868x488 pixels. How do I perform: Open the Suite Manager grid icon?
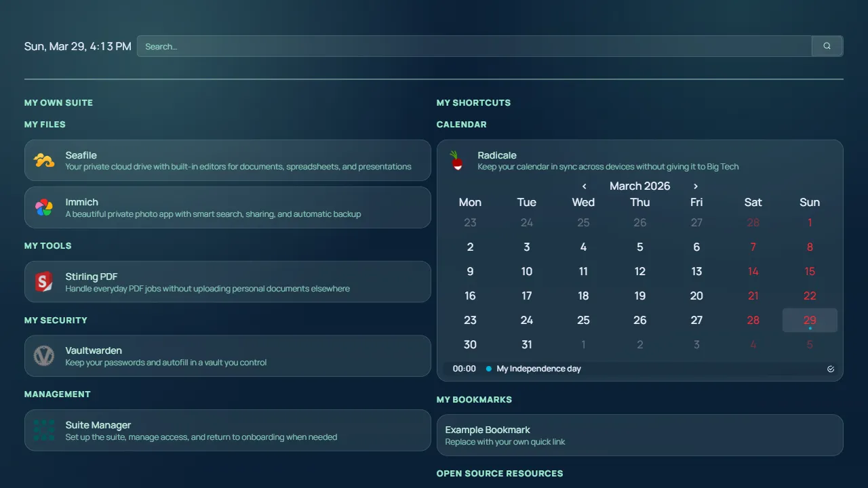click(43, 430)
